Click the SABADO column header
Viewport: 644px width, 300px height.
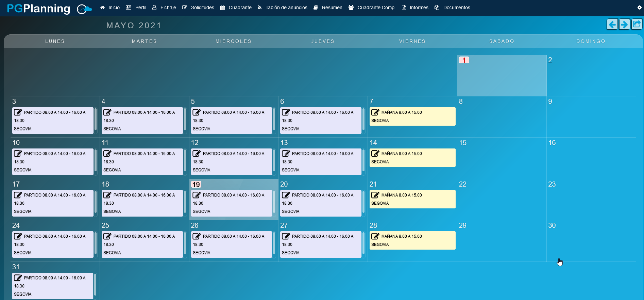coord(502,41)
